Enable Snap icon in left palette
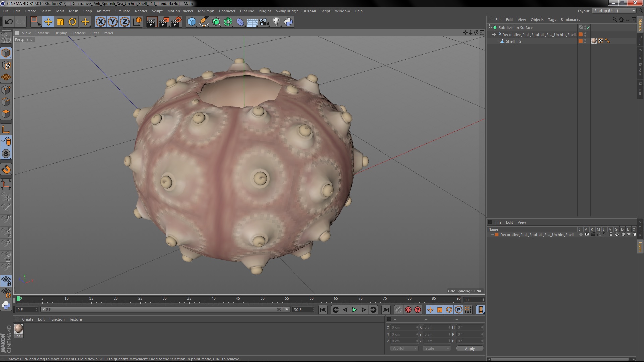Image resolution: width=644 pixels, height=362 pixels. 6,154
